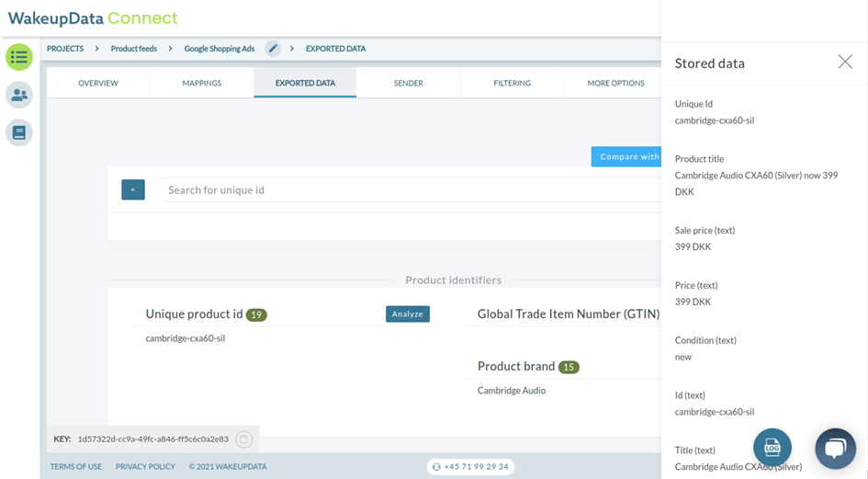Click the Cambridge Audio brand value

(x=512, y=391)
